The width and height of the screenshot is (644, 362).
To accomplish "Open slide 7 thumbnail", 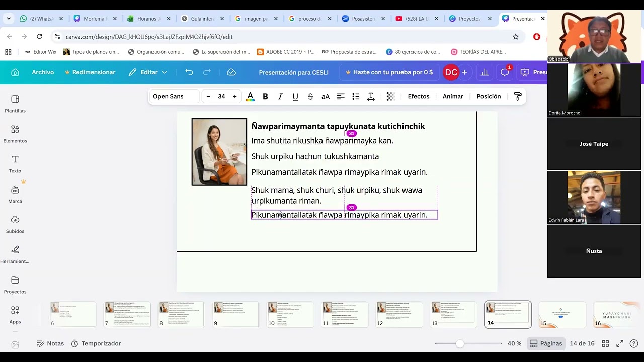I will [127, 315].
